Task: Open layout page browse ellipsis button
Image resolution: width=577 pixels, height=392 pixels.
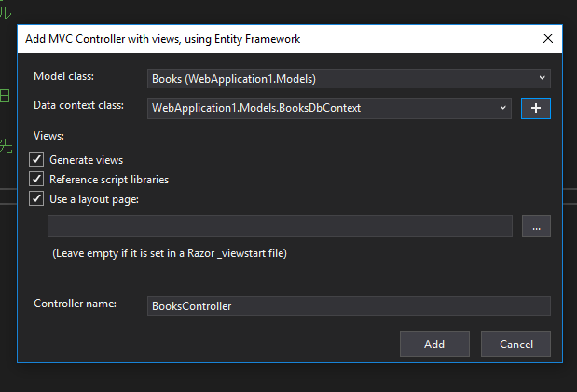Action: (536, 225)
